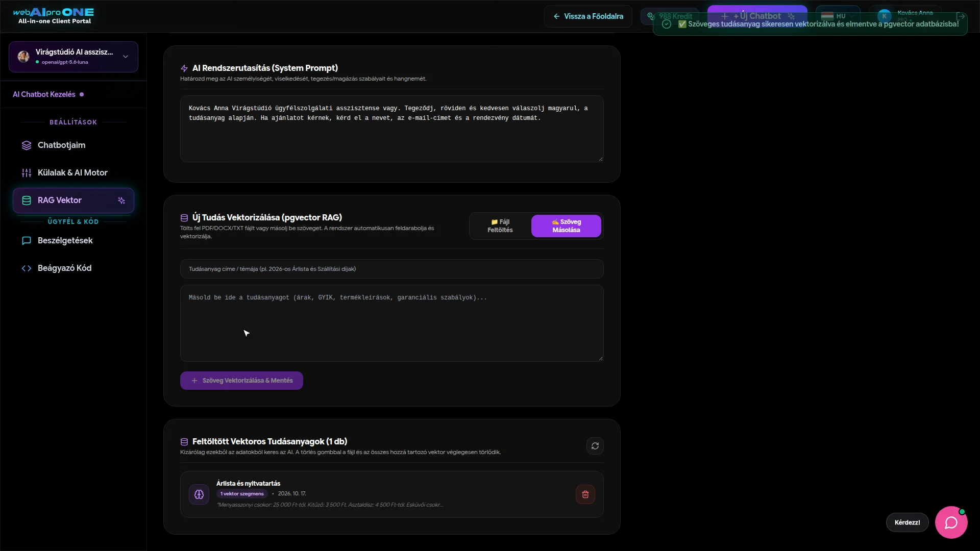Go to Külalak & AI Motor

(x=73, y=173)
